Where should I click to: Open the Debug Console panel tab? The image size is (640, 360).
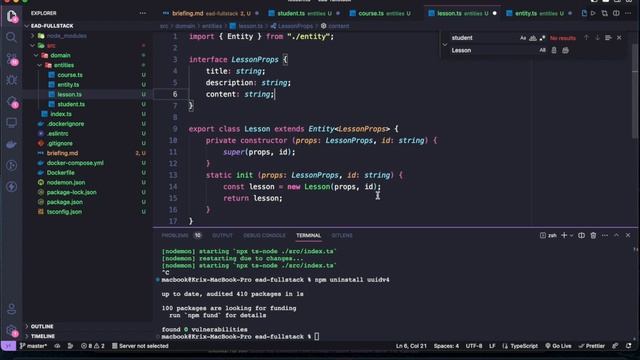(264, 236)
